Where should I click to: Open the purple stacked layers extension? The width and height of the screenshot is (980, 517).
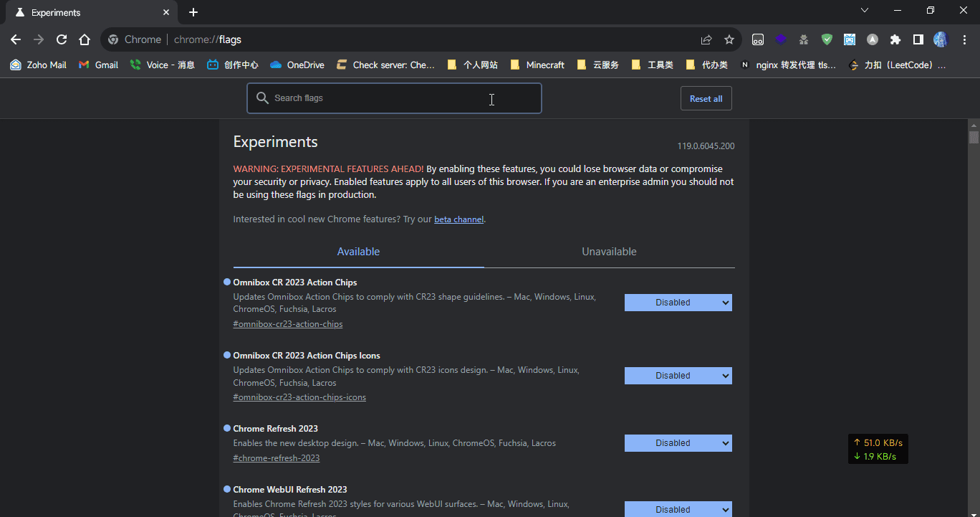pos(781,39)
